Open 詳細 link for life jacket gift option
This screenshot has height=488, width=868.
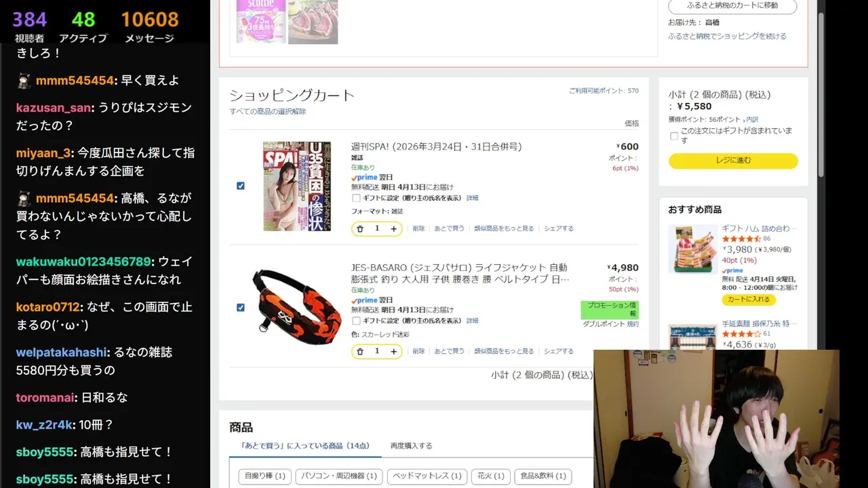pos(473,321)
